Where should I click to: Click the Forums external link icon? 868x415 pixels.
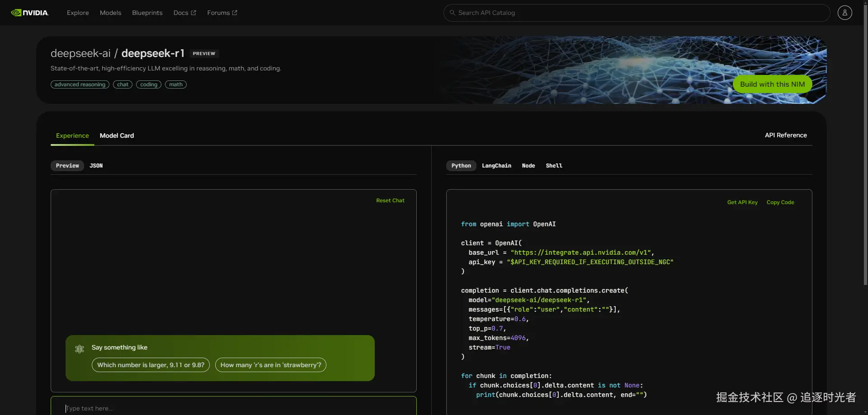(x=235, y=13)
